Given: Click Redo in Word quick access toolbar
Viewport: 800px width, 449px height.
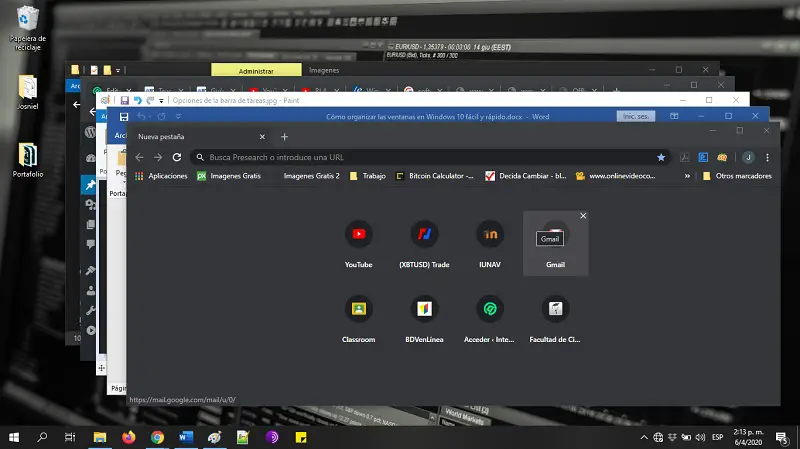Looking at the screenshot, I should 161,117.
